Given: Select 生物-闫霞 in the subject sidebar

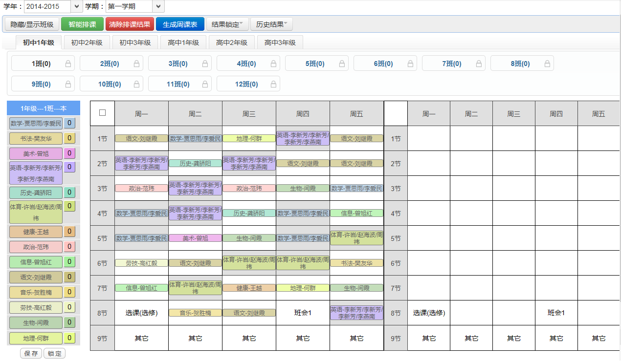Looking at the screenshot, I should [x=36, y=322].
